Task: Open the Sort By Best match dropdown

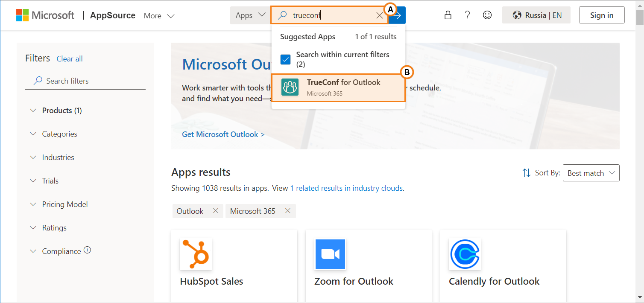Action: (591, 173)
